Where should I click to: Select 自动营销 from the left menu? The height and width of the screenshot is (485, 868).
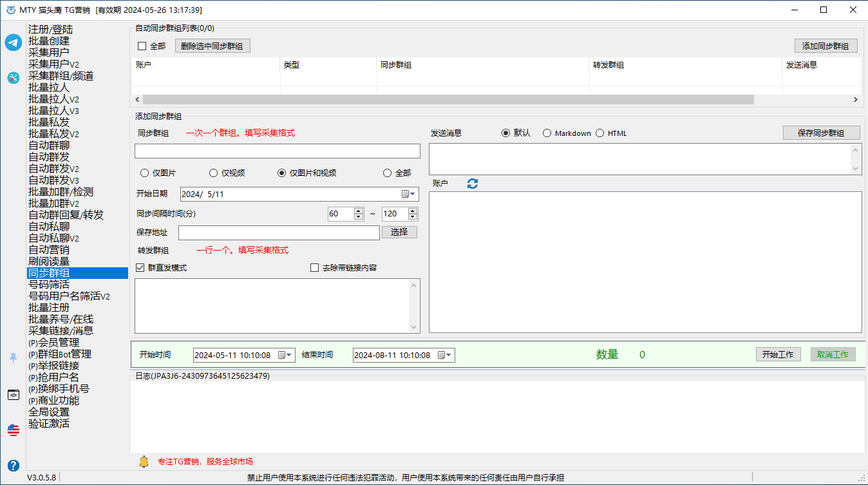point(49,249)
